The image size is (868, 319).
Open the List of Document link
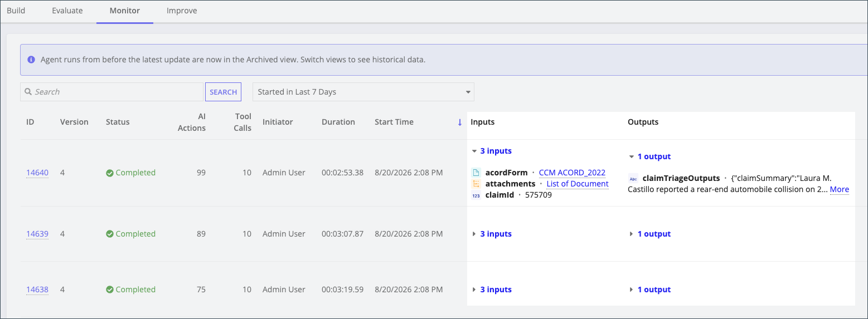tap(578, 184)
